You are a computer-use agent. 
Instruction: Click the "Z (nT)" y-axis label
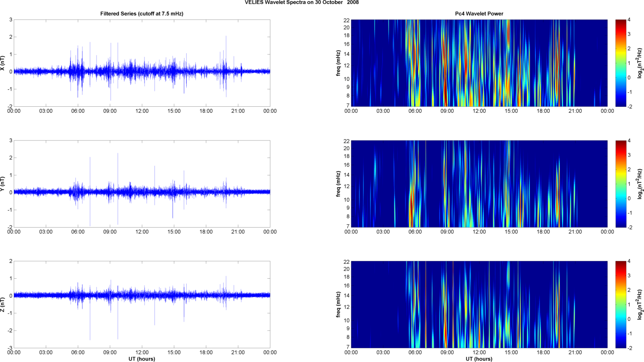pyautogui.click(x=3, y=305)
